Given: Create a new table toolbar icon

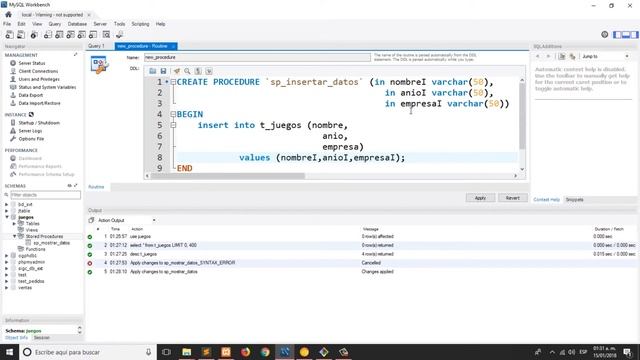Looking at the screenshot, I should pyautogui.click(x=59, y=35).
